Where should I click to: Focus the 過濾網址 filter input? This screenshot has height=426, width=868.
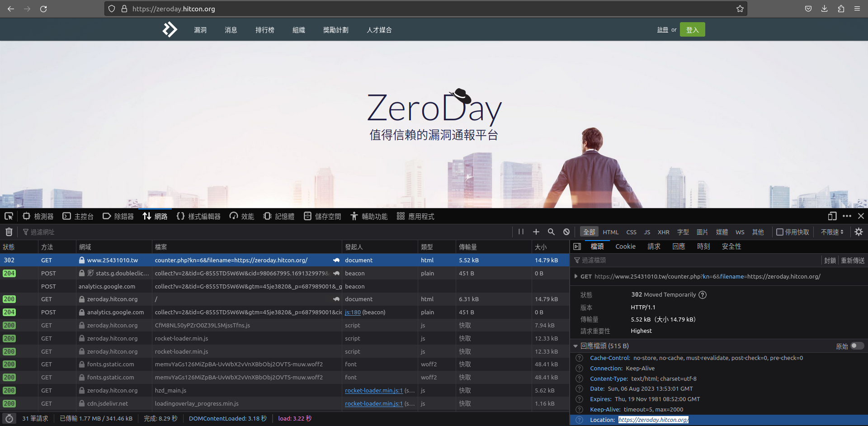pyautogui.click(x=267, y=232)
